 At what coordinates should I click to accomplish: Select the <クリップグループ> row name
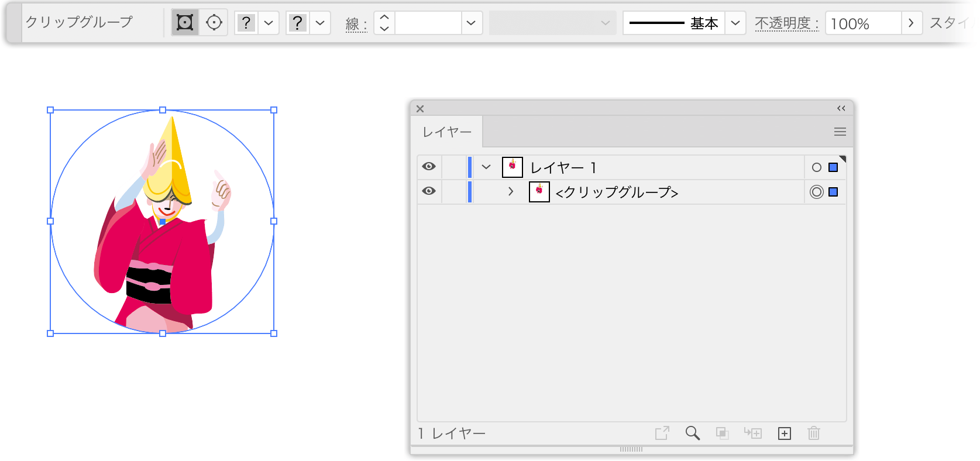(617, 192)
